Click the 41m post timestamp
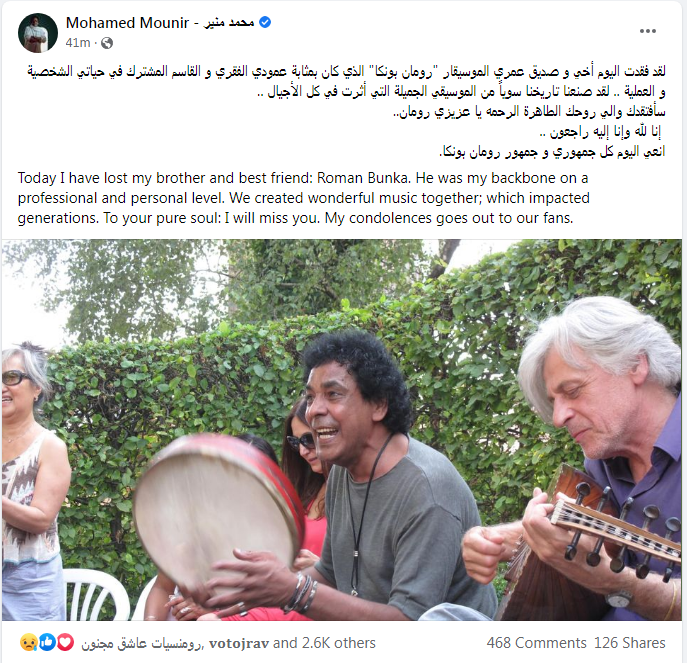 coord(78,43)
